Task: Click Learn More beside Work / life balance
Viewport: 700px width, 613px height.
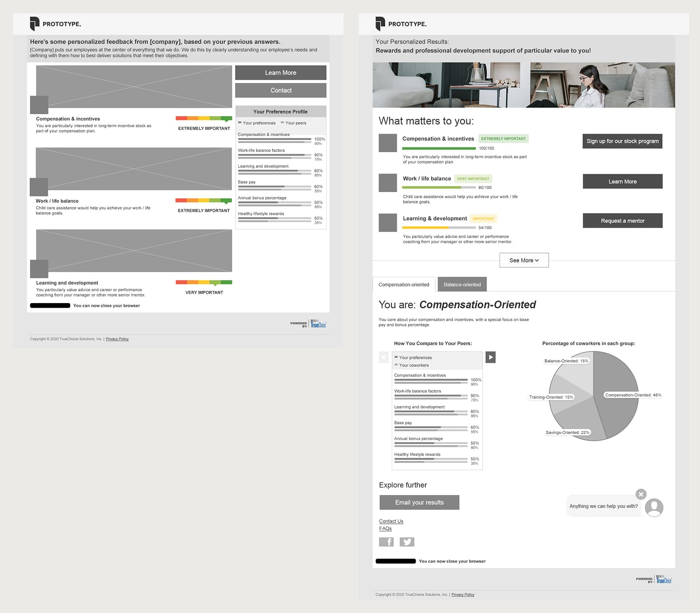Action: click(x=623, y=181)
